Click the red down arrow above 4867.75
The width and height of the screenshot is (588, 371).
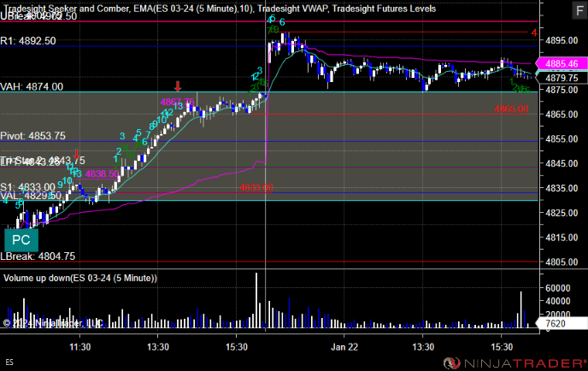[178, 86]
